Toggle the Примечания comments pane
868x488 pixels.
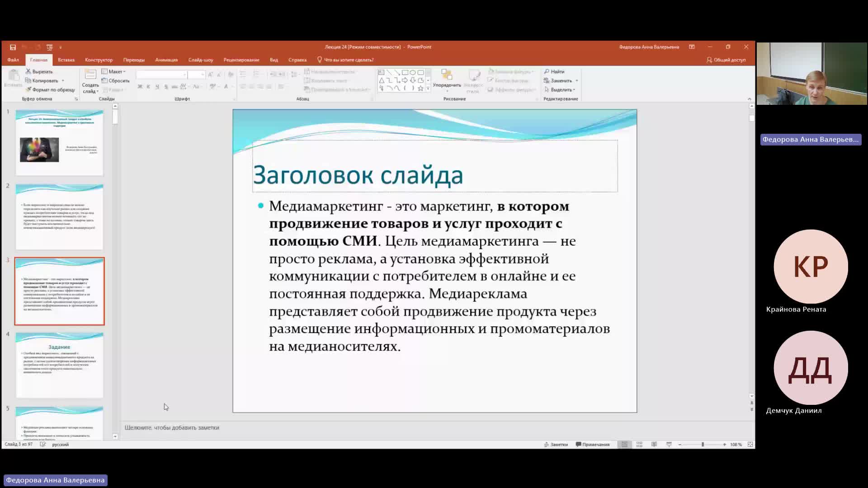(x=593, y=445)
